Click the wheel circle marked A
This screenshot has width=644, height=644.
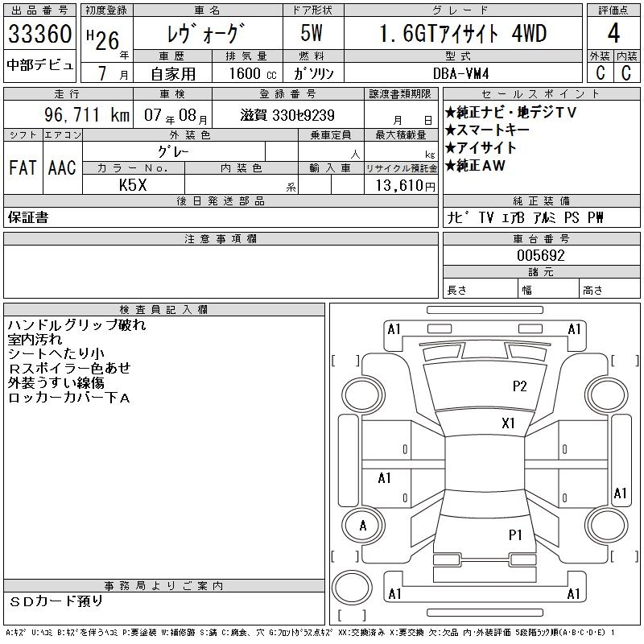363,526
